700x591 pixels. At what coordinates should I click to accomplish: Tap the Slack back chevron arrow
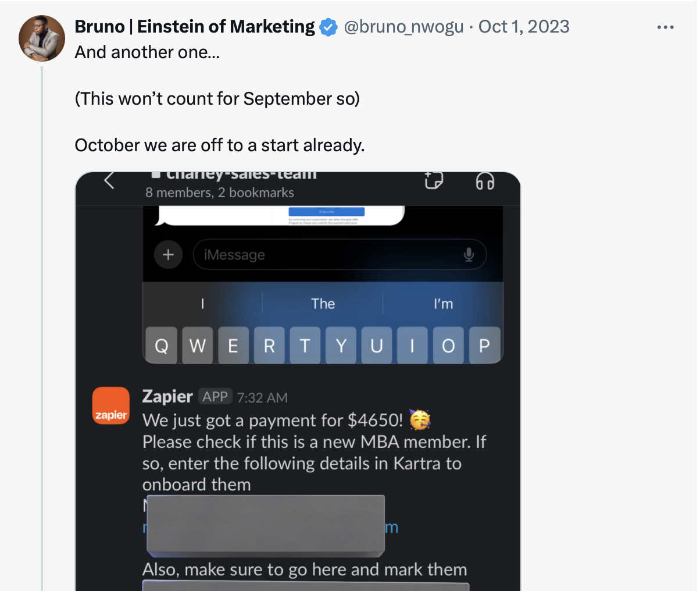tap(109, 181)
